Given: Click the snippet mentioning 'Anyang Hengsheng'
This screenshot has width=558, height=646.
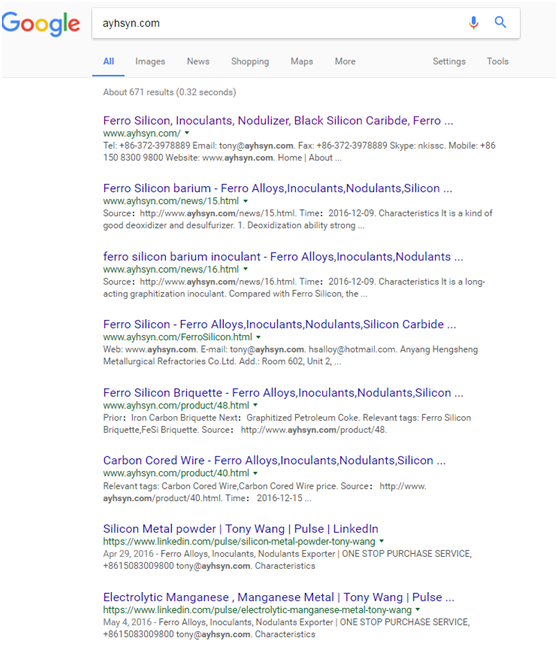Looking at the screenshot, I should pyautogui.click(x=291, y=356).
